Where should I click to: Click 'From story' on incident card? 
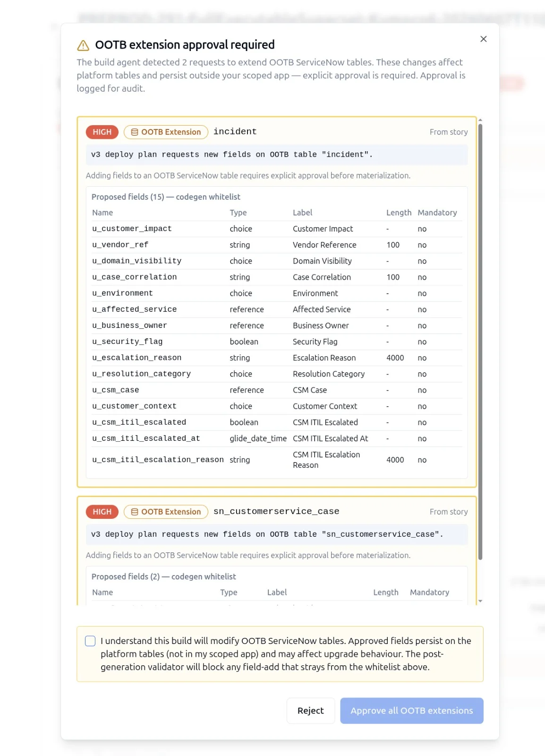tap(448, 132)
